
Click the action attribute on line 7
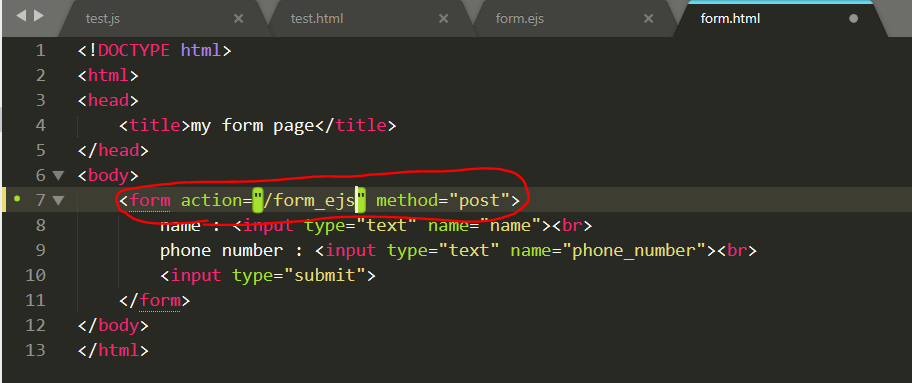pos(211,201)
